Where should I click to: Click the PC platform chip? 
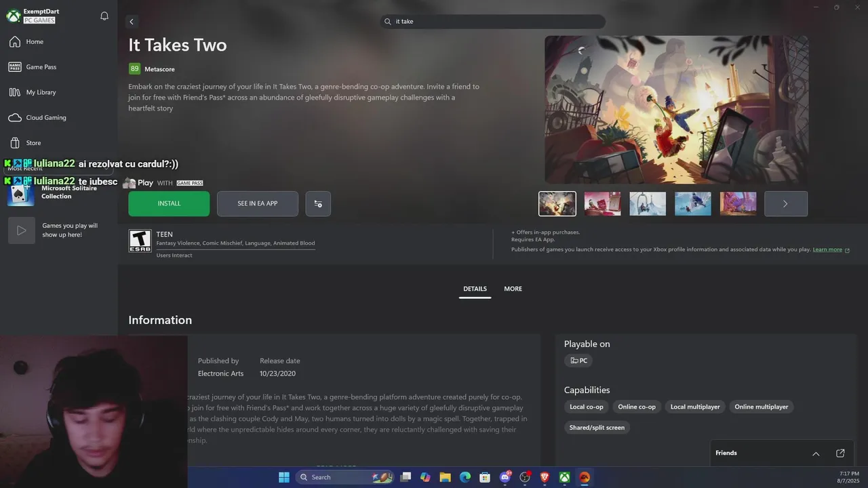pyautogui.click(x=578, y=361)
